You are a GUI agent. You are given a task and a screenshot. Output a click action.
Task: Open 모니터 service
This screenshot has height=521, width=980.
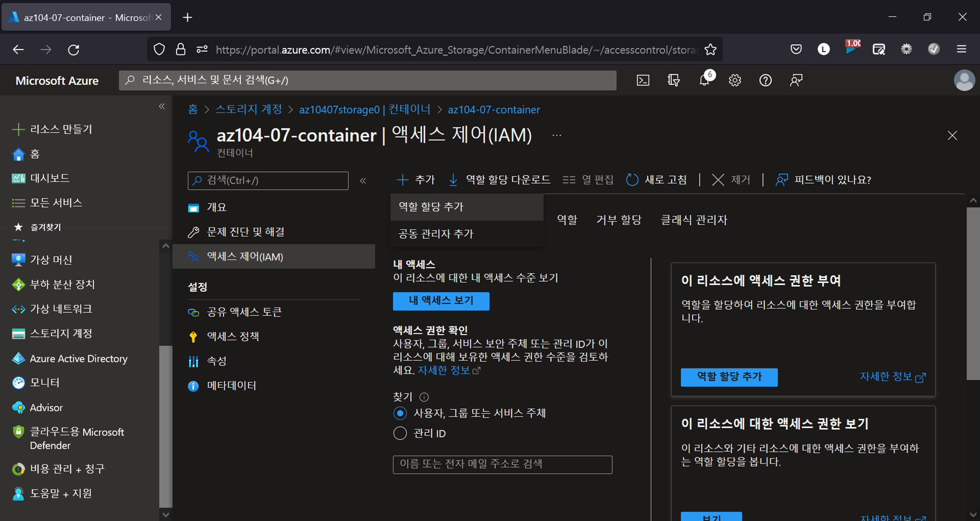tap(35, 383)
